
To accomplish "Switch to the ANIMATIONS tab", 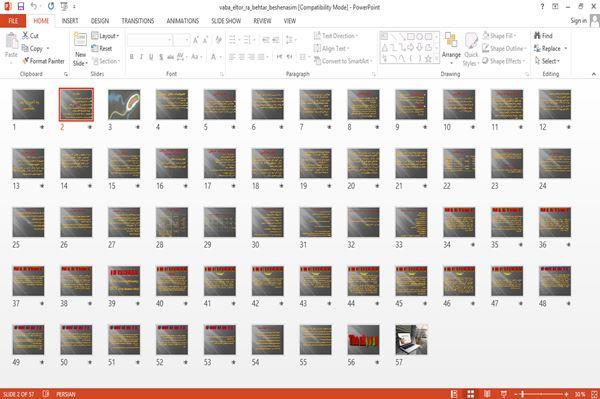I will pyautogui.click(x=183, y=21).
